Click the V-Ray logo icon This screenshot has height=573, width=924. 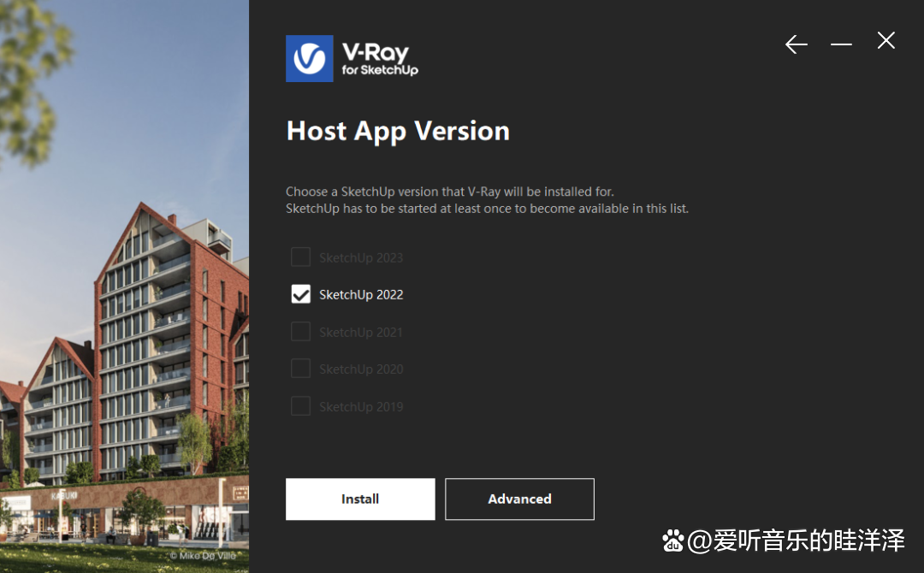(x=310, y=58)
